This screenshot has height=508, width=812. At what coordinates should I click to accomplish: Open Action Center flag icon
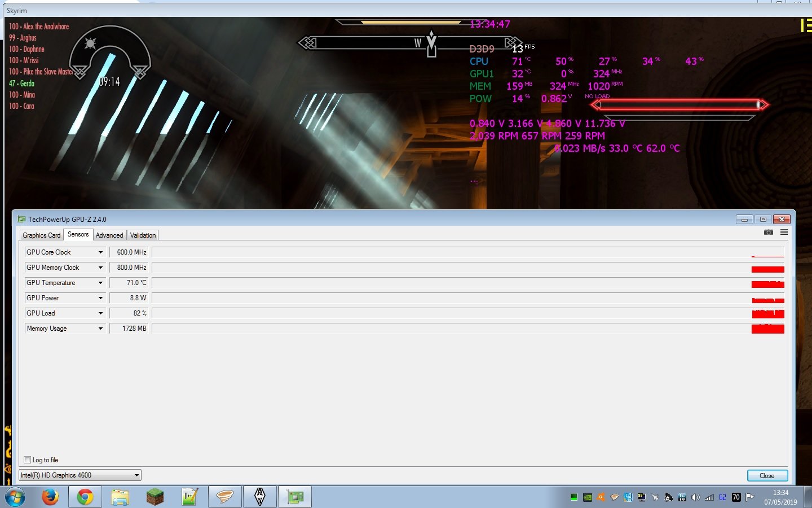750,497
